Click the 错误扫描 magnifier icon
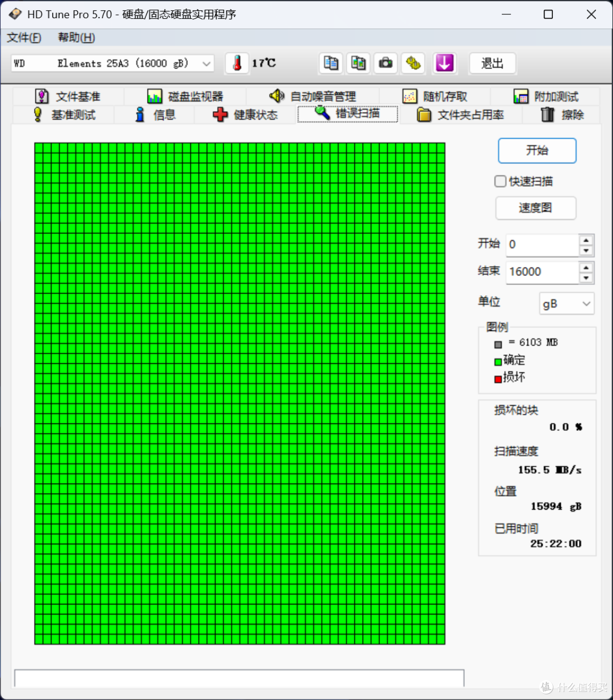Viewport: 613px width, 700px height. pos(322,113)
